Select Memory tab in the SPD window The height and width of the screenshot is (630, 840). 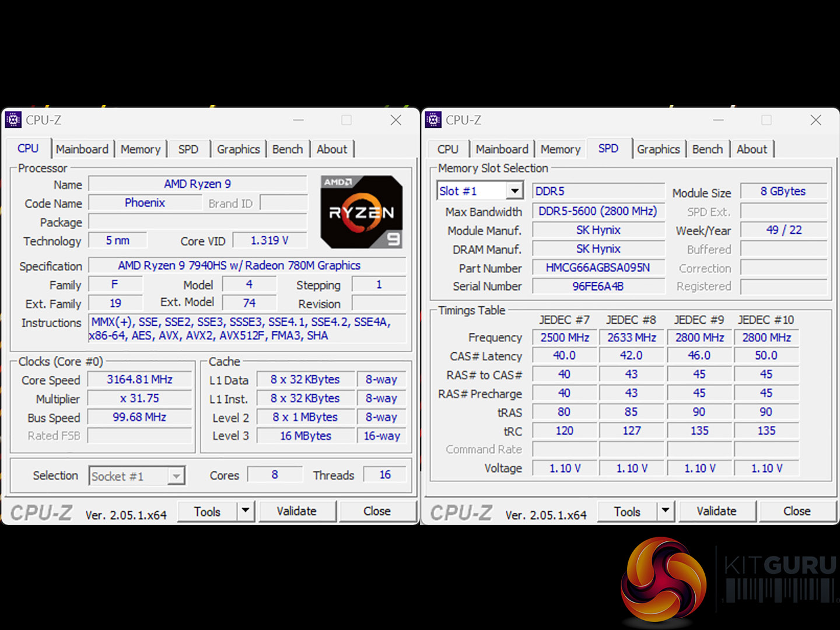(x=561, y=149)
